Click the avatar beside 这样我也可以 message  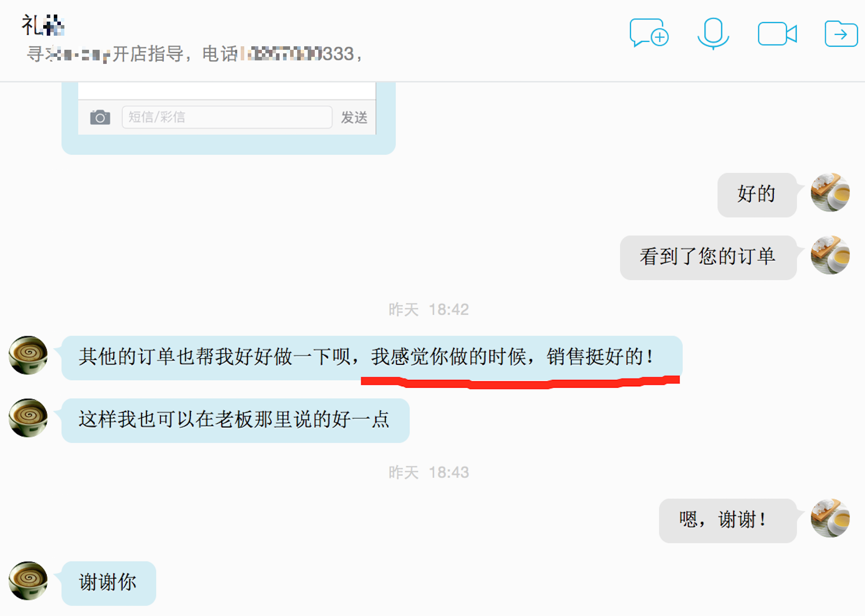(28, 418)
